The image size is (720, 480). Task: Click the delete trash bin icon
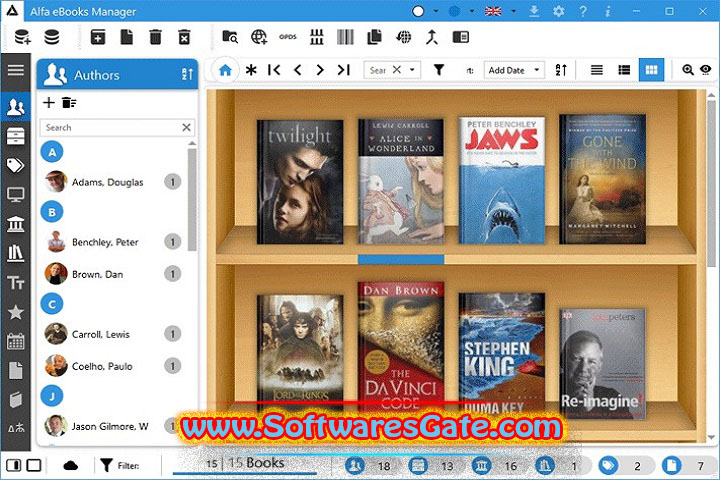pos(156,37)
